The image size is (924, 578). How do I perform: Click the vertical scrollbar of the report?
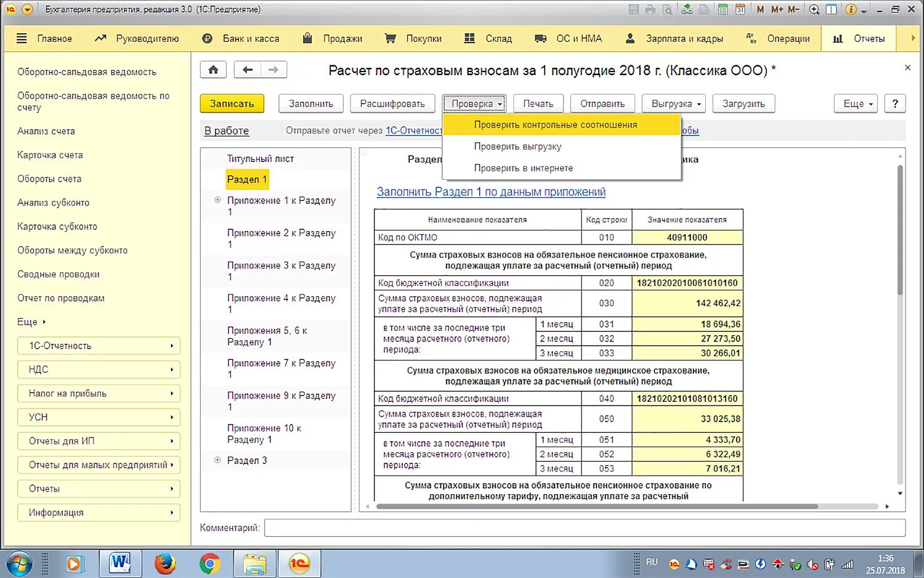point(900,230)
